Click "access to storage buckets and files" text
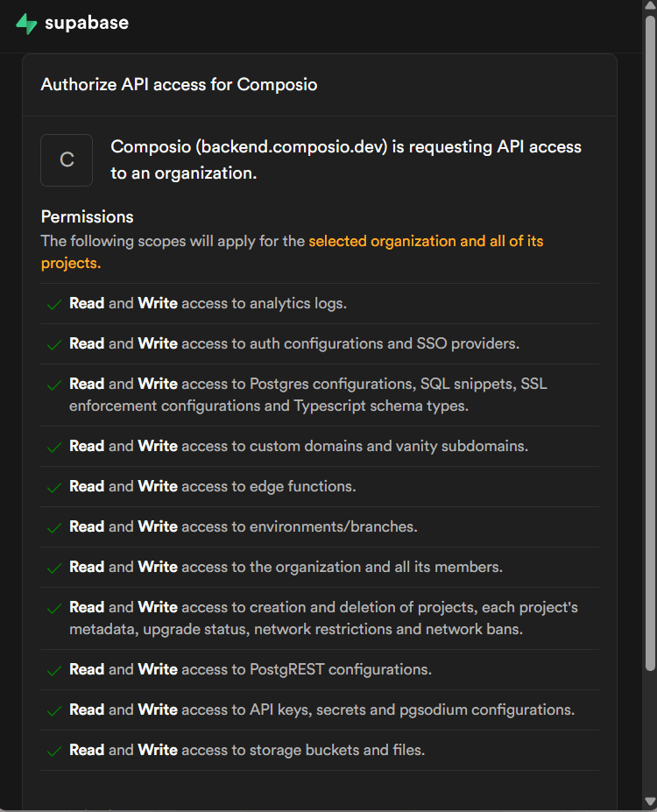657x812 pixels. point(303,751)
